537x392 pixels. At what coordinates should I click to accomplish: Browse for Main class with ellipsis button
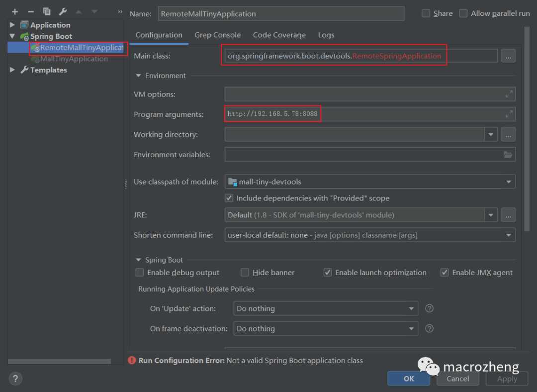pyautogui.click(x=508, y=56)
